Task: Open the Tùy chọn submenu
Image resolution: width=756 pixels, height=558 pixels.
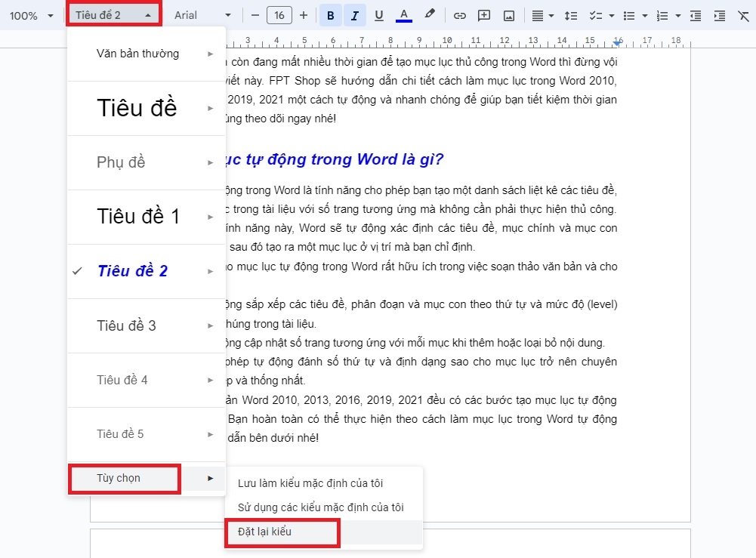Action: [x=146, y=478]
